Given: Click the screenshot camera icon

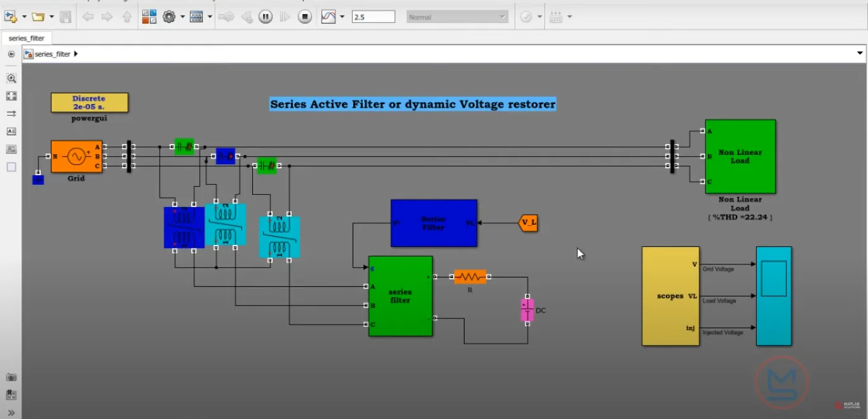Looking at the screenshot, I should click(x=11, y=377).
